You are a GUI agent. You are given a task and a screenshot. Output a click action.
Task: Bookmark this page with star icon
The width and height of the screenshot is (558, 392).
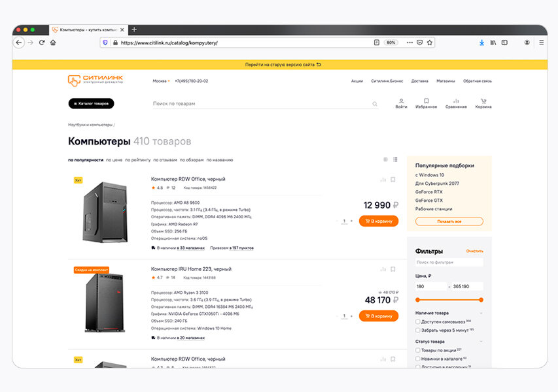(x=430, y=42)
